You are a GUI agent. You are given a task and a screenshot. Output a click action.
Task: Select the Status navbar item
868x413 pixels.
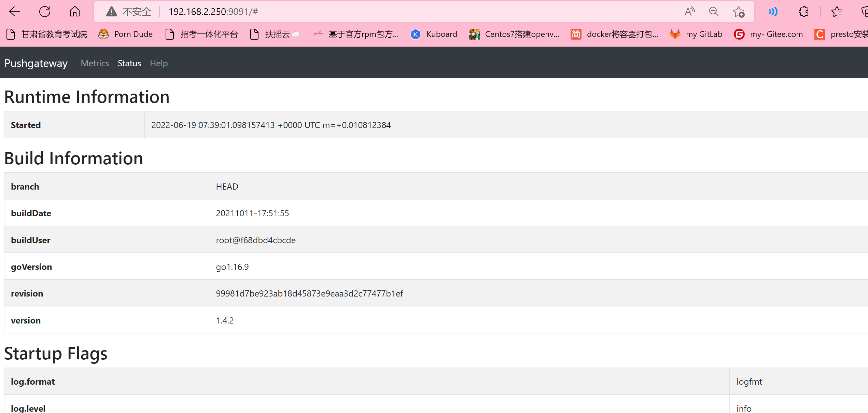(x=129, y=63)
